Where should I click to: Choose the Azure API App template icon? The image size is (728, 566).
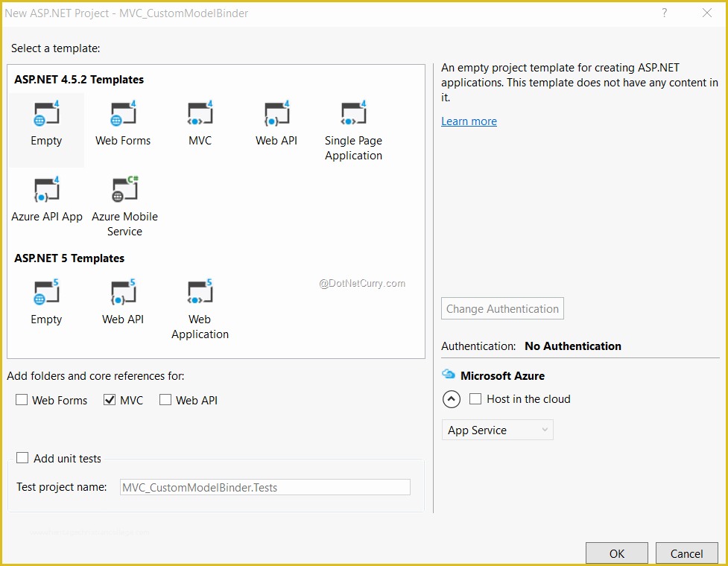(x=46, y=189)
